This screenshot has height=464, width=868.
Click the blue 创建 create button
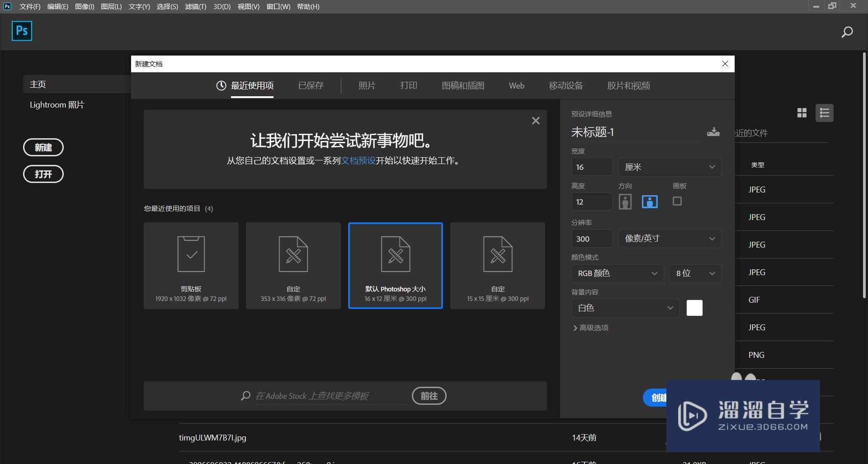(x=655, y=398)
